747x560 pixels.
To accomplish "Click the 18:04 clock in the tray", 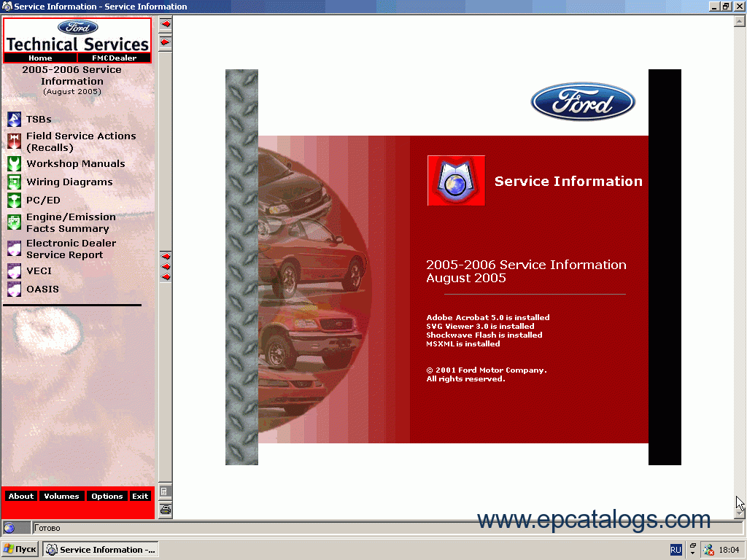I will 729,550.
